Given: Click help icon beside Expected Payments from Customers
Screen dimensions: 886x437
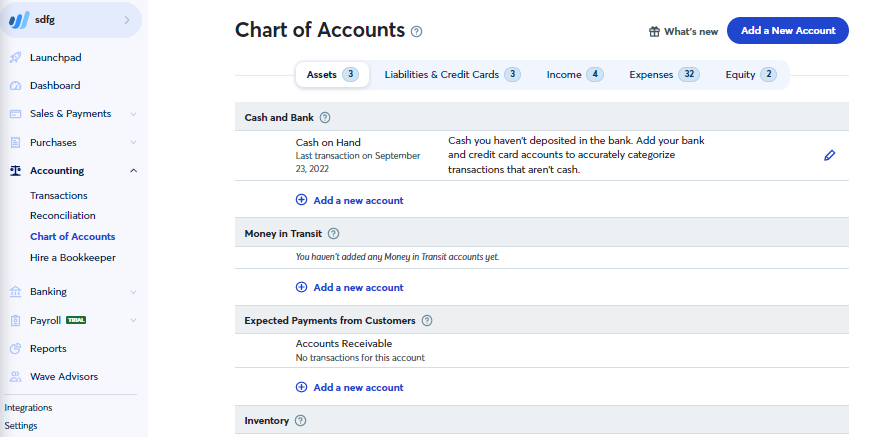Looking at the screenshot, I should click(x=427, y=321).
